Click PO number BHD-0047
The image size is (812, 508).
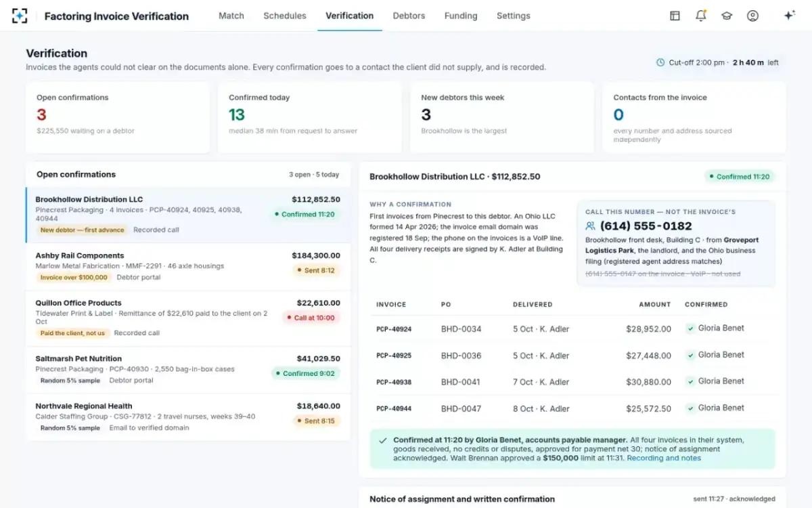click(461, 409)
